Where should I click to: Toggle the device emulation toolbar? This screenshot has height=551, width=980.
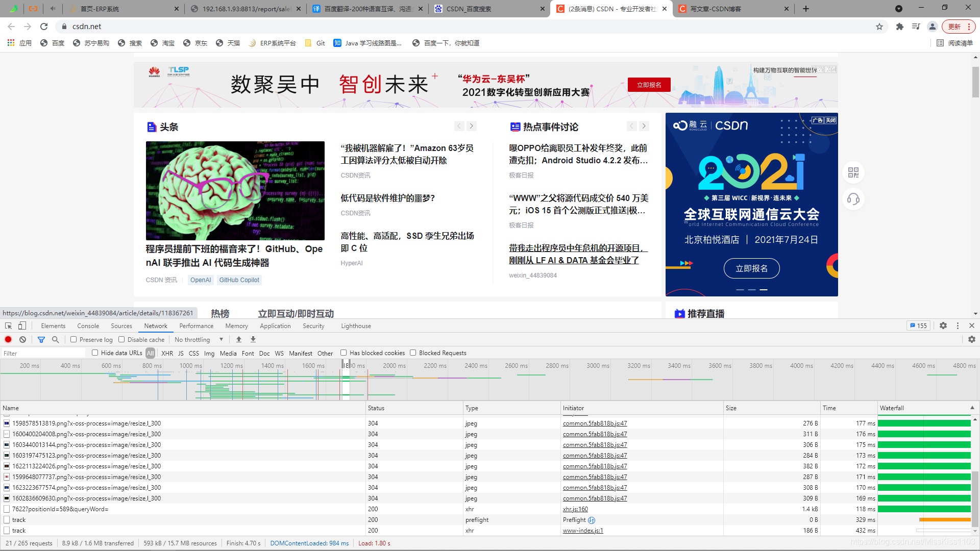coord(21,325)
